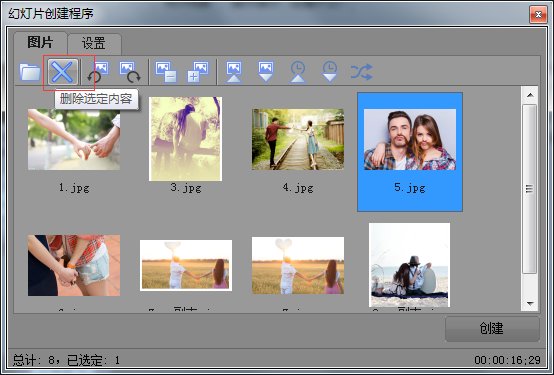
Task: Click the clock down-arrow icon
Action: point(330,72)
